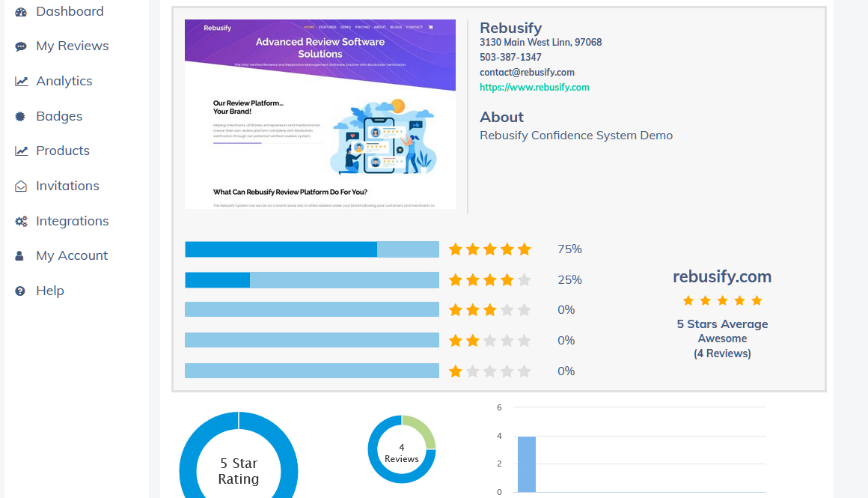Click the My Account person icon
Image resolution: width=868 pixels, height=498 pixels.
pyautogui.click(x=19, y=256)
